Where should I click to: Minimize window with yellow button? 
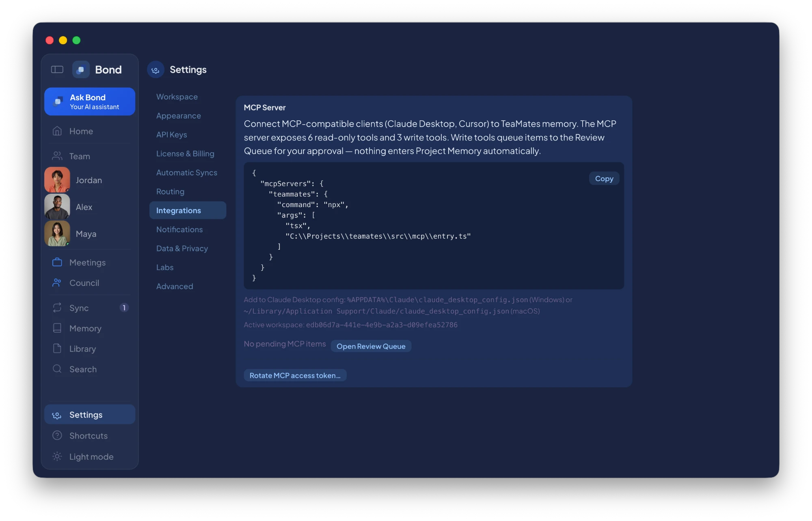coord(63,40)
